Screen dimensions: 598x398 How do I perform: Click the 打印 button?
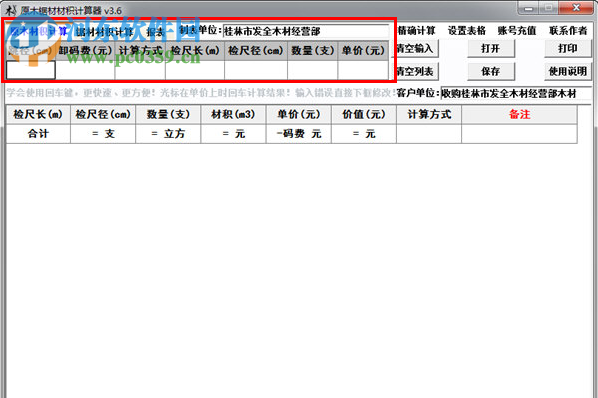coord(567,48)
